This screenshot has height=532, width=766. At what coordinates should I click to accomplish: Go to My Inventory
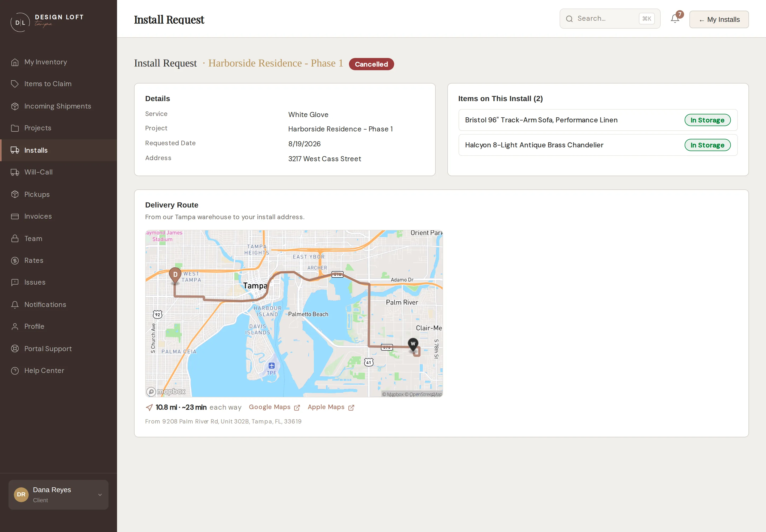58,62
